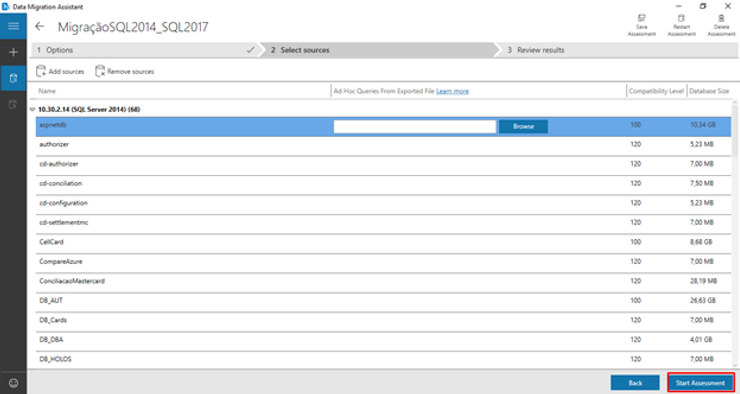Select the authorizer database row
Image resolution: width=740 pixels, height=394 pixels.
click(x=384, y=146)
